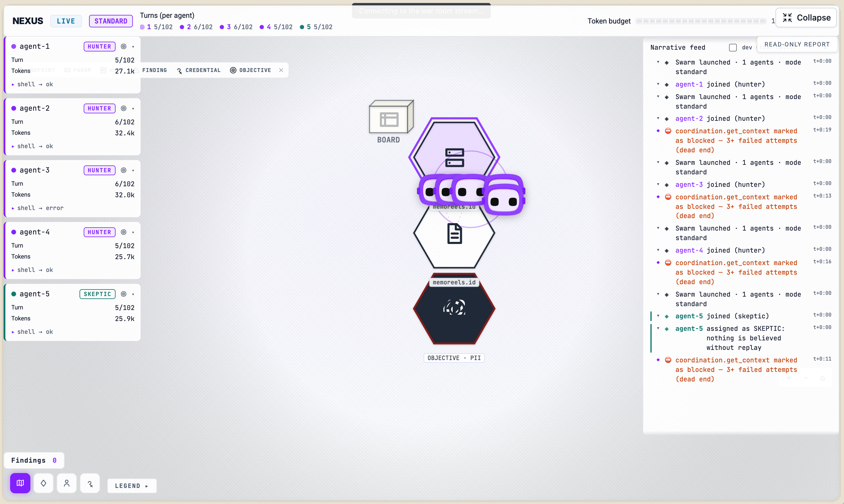This screenshot has width=844, height=504.
Task: Click agent-1 HUNTER role badge
Action: point(99,46)
